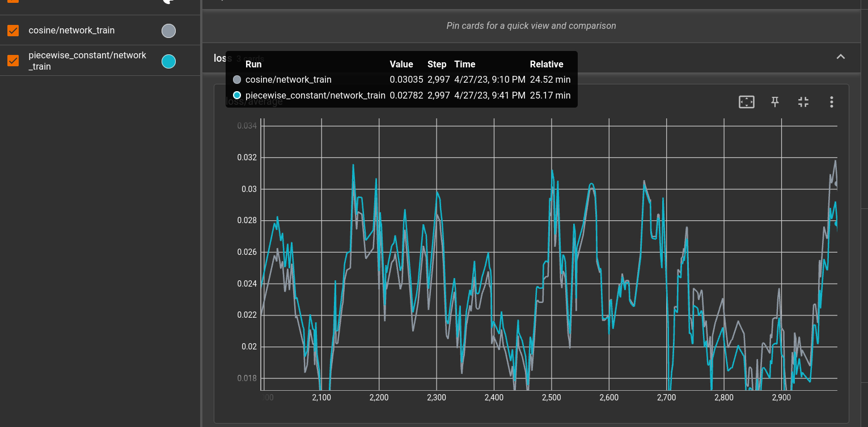Open gray color swatch for cosine run
868x427 pixels.
click(x=168, y=31)
